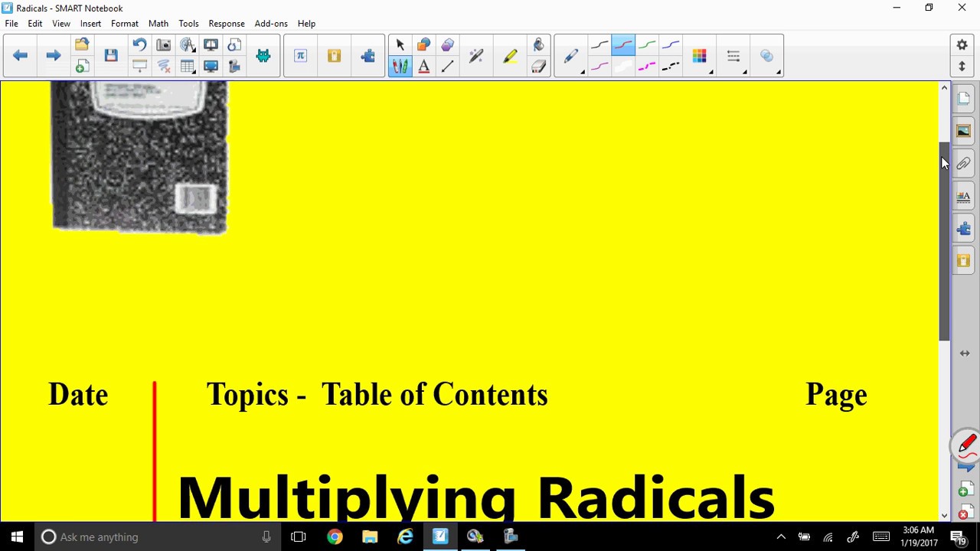The height and width of the screenshot is (551, 980).
Task: Open the Page Sorter side tab
Action: click(x=963, y=99)
